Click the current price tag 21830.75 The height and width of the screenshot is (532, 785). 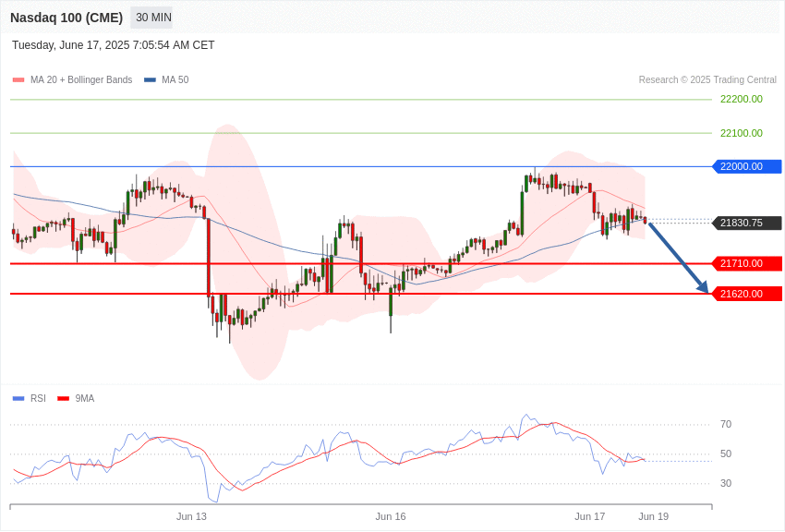pos(746,223)
